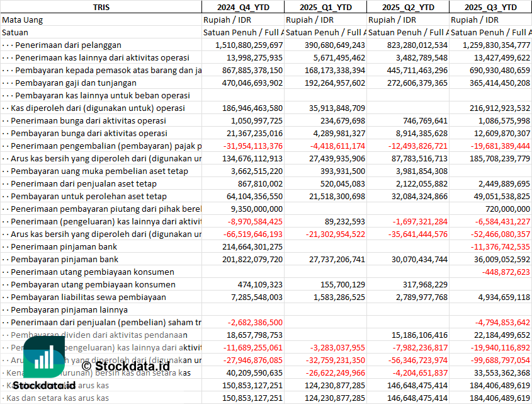
Task: Select red value -3,283,037,955
Action: 337,347
